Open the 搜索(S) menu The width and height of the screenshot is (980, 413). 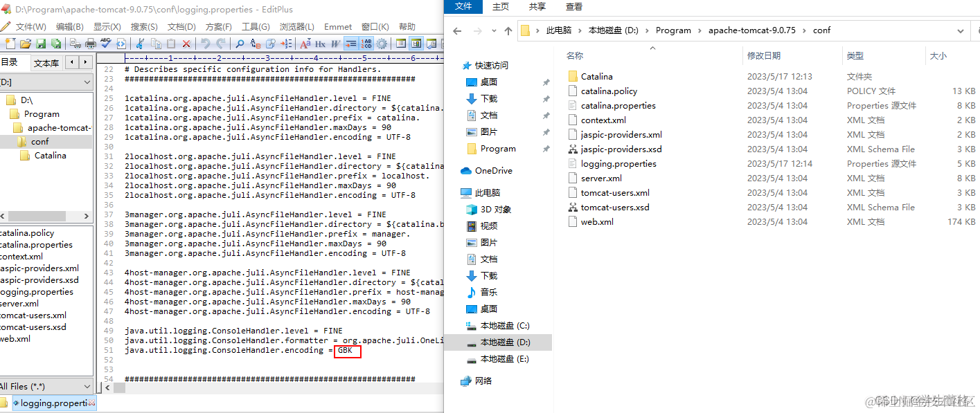pyautogui.click(x=144, y=27)
